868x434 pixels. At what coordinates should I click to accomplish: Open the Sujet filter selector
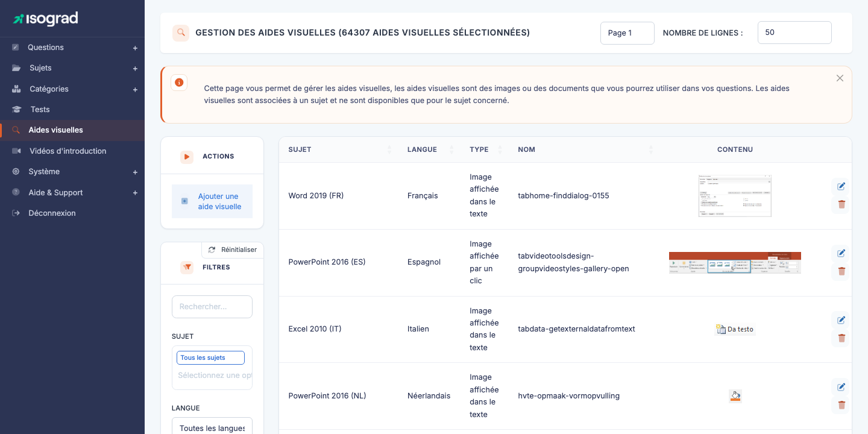click(212, 368)
